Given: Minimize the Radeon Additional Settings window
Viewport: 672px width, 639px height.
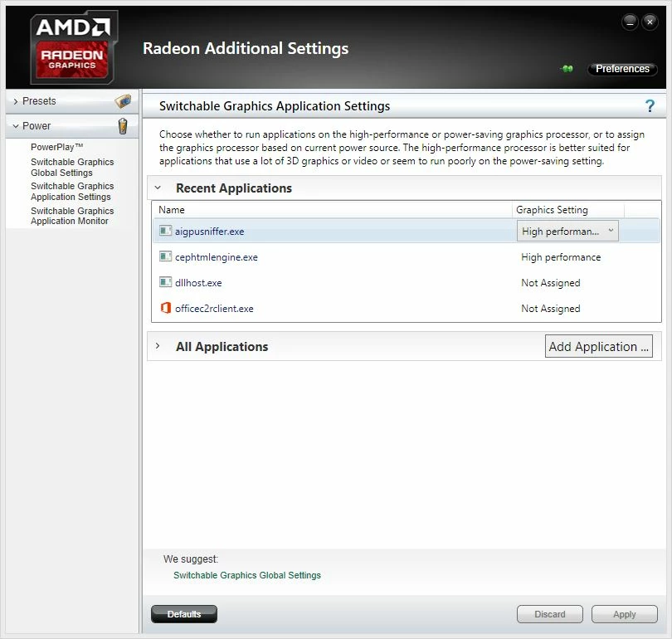Looking at the screenshot, I should pos(630,22).
